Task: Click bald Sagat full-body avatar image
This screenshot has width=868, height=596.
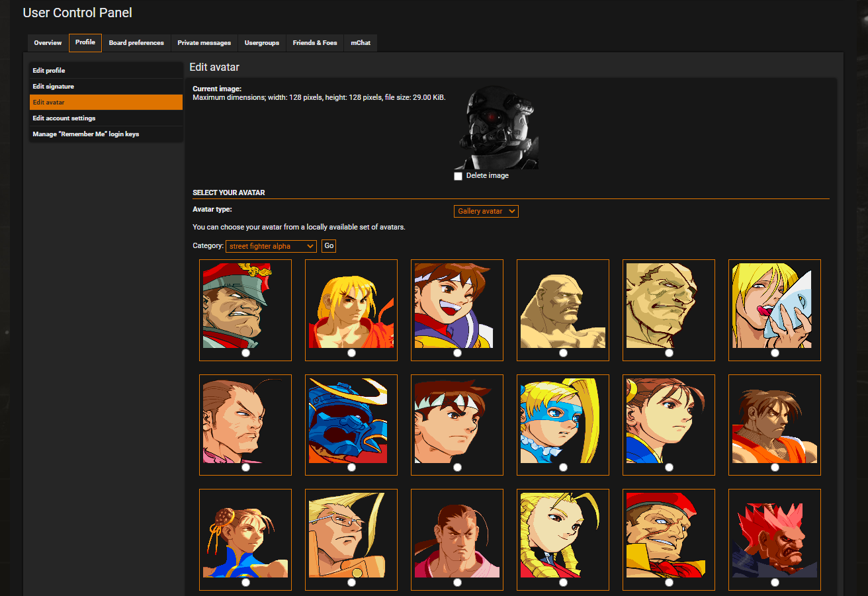Action: pyautogui.click(x=563, y=306)
